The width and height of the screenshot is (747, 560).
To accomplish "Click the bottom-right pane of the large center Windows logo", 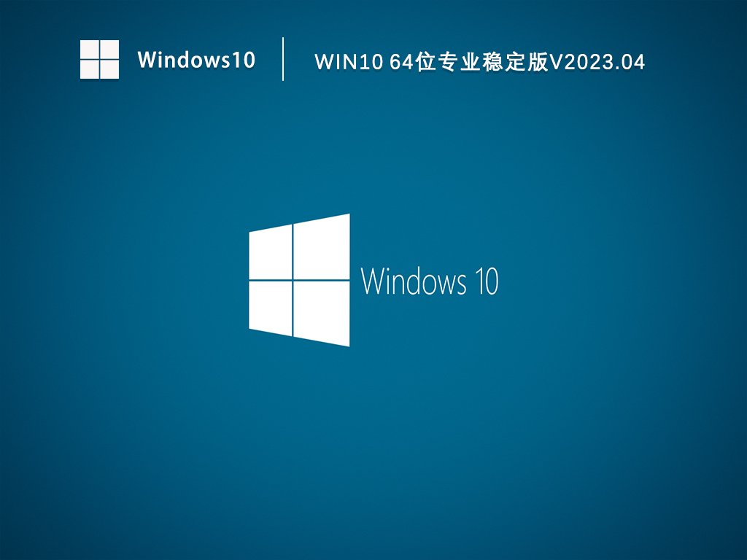I will tap(322, 312).
